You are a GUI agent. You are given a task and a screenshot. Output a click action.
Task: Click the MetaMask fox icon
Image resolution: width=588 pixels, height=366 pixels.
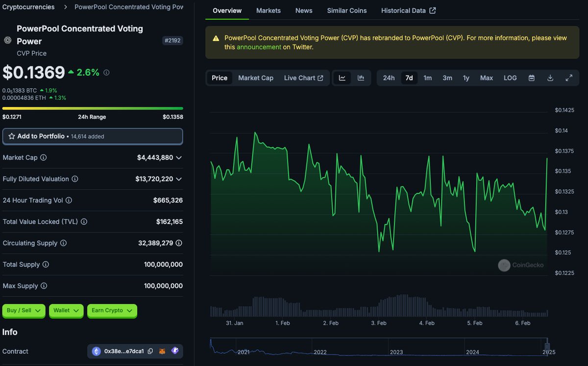[162, 351]
